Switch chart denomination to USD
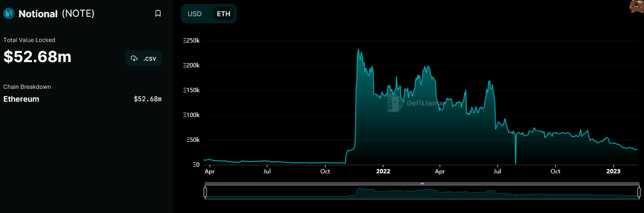644x213 pixels. click(x=195, y=14)
